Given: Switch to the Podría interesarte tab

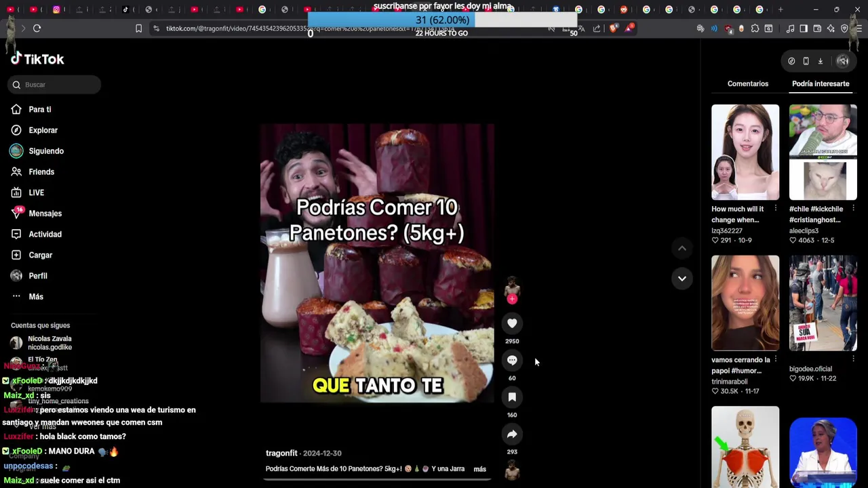Looking at the screenshot, I should tap(821, 83).
